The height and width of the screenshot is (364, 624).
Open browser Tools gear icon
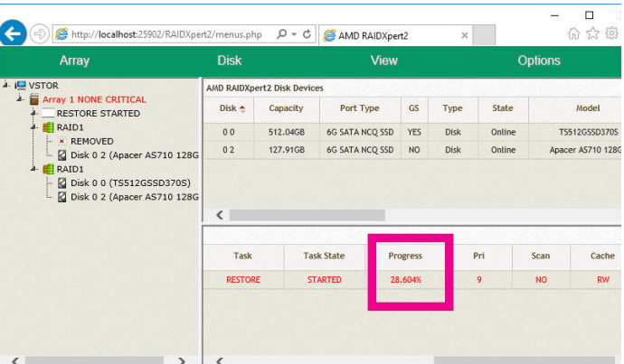(x=612, y=34)
